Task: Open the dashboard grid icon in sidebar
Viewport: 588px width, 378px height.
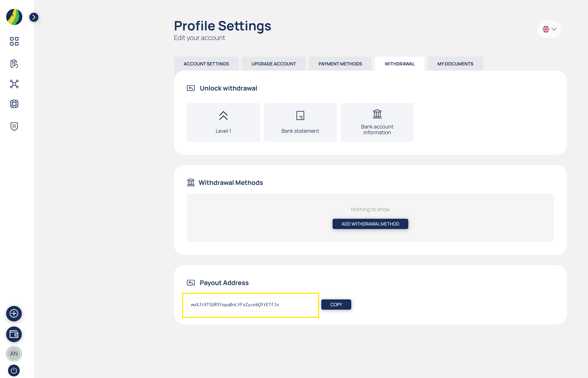Action: pyautogui.click(x=14, y=41)
